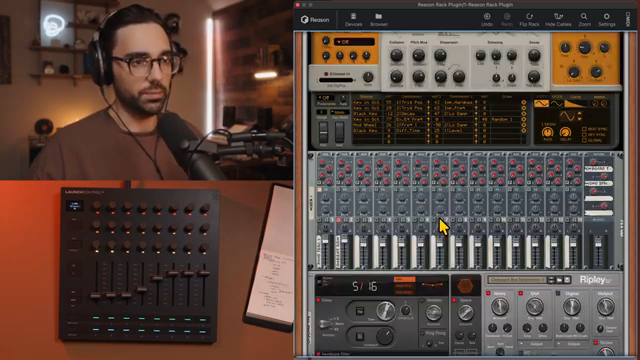The width and height of the screenshot is (640, 360).
Task: Open the Zoom control
Action: pyautogui.click(x=584, y=20)
